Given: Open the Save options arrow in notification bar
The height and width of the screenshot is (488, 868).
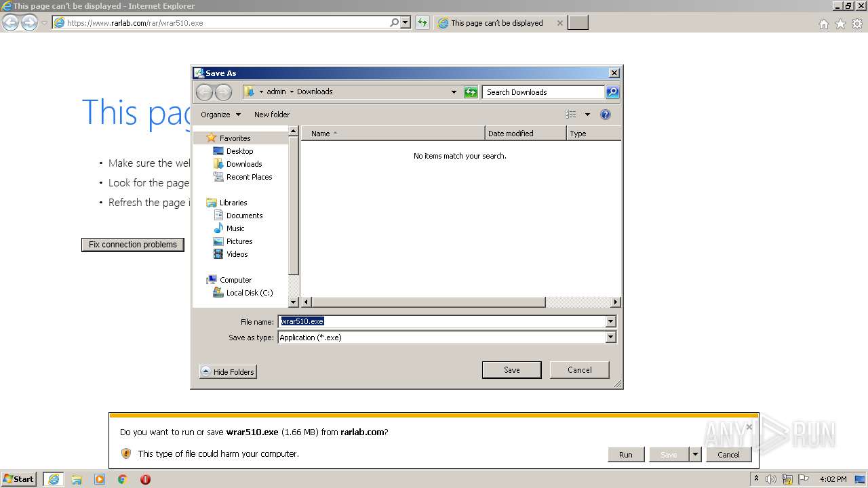Looking at the screenshot, I should [x=695, y=455].
